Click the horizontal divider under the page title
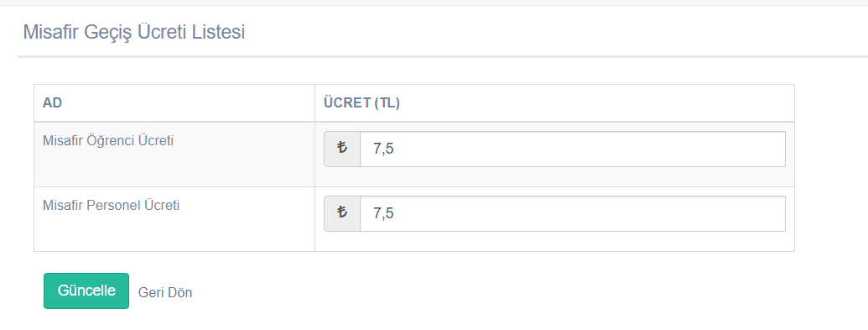This screenshot has width=868, height=330. click(x=443, y=56)
